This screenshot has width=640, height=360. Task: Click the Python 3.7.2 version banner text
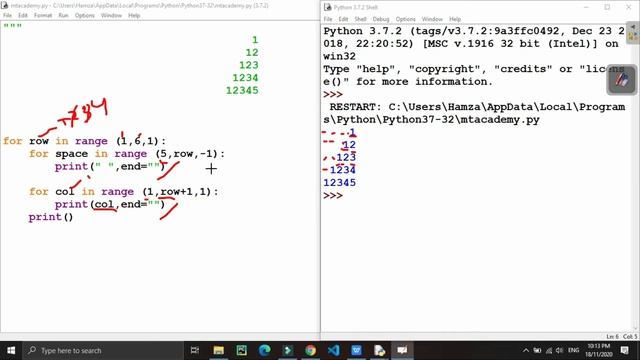click(474, 43)
